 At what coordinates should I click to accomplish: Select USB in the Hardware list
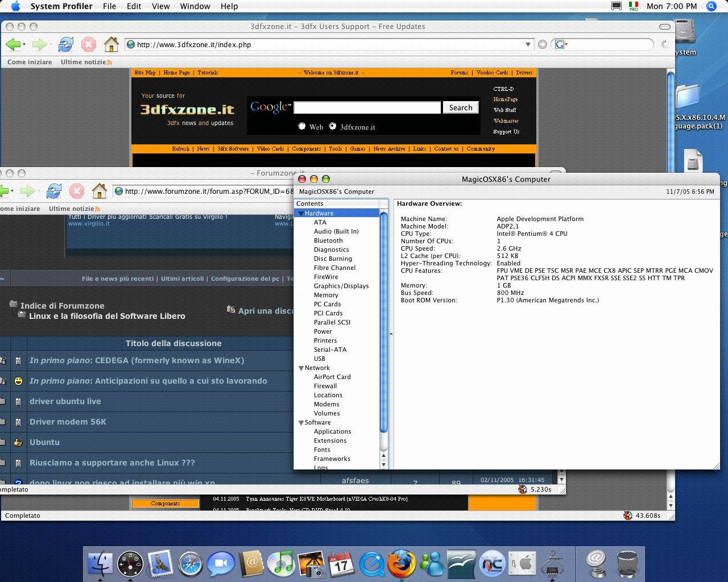tap(320, 359)
